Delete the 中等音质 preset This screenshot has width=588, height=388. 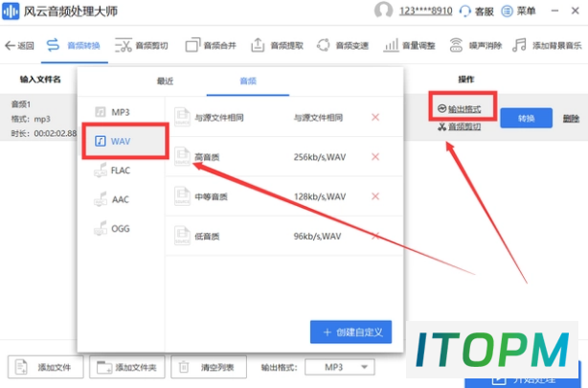pos(375,196)
